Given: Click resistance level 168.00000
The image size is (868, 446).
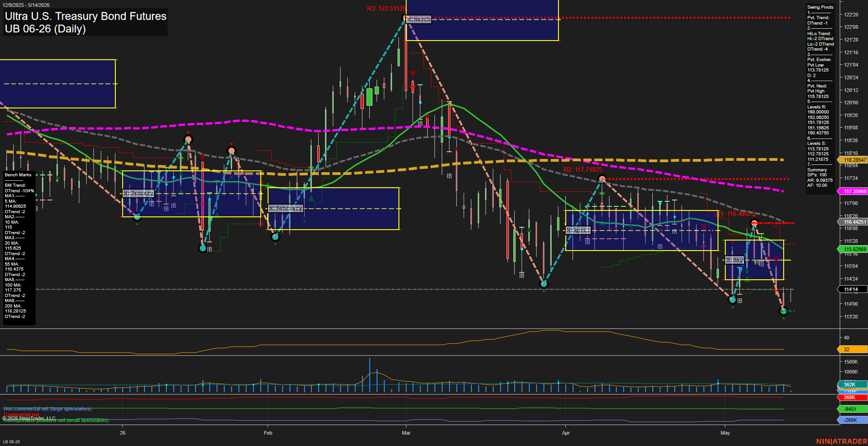Looking at the screenshot, I should point(818,112).
